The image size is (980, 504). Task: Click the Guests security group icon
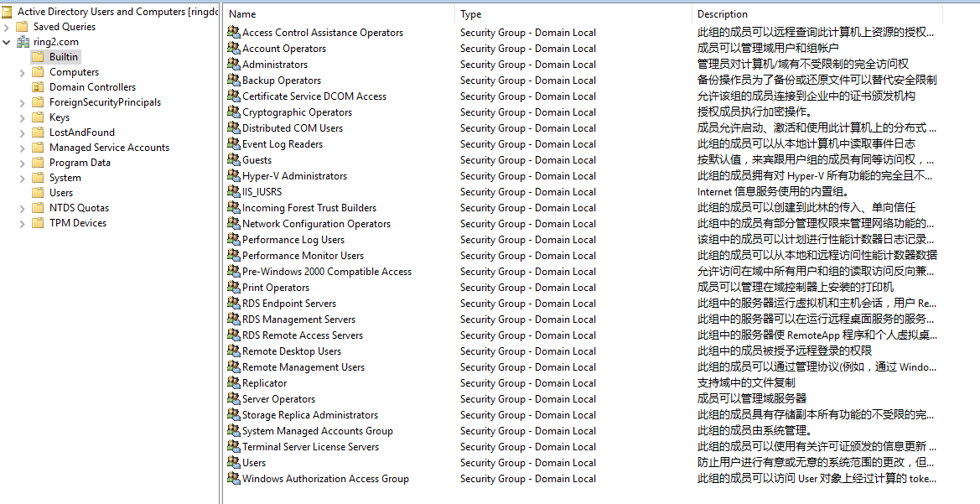click(233, 160)
